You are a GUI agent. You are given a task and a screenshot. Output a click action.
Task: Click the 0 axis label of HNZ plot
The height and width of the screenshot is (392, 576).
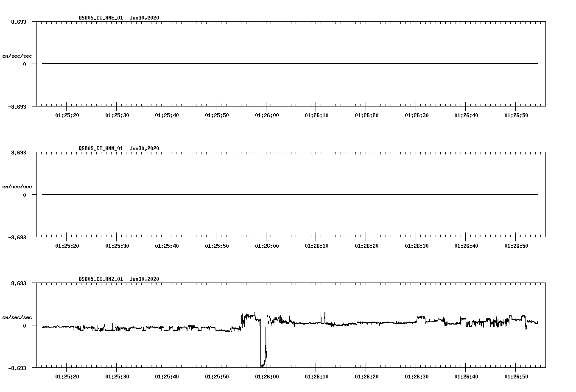[x=25, y=325]
